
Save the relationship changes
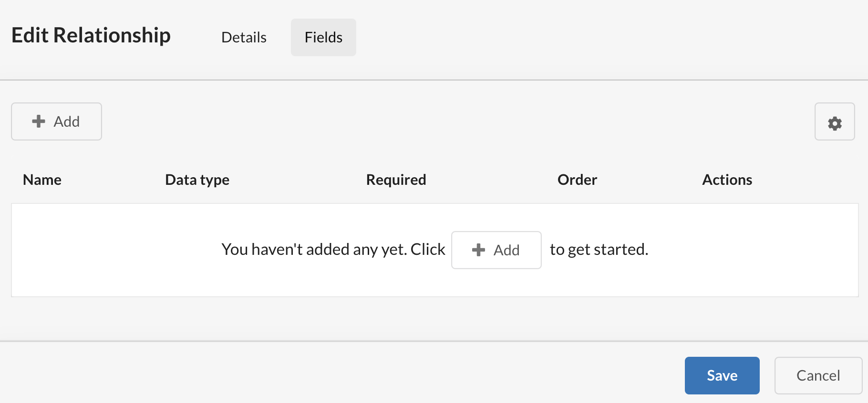click(722, 375)
